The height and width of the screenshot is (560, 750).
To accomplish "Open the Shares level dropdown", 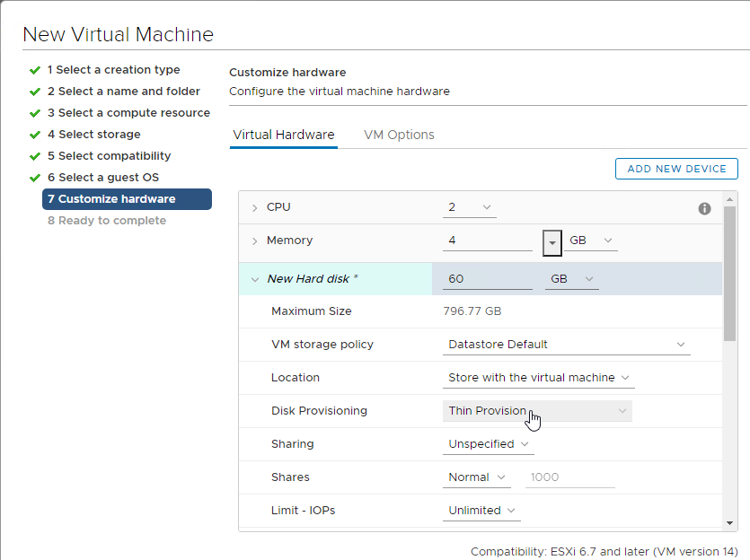I will (x=476, y=477).
